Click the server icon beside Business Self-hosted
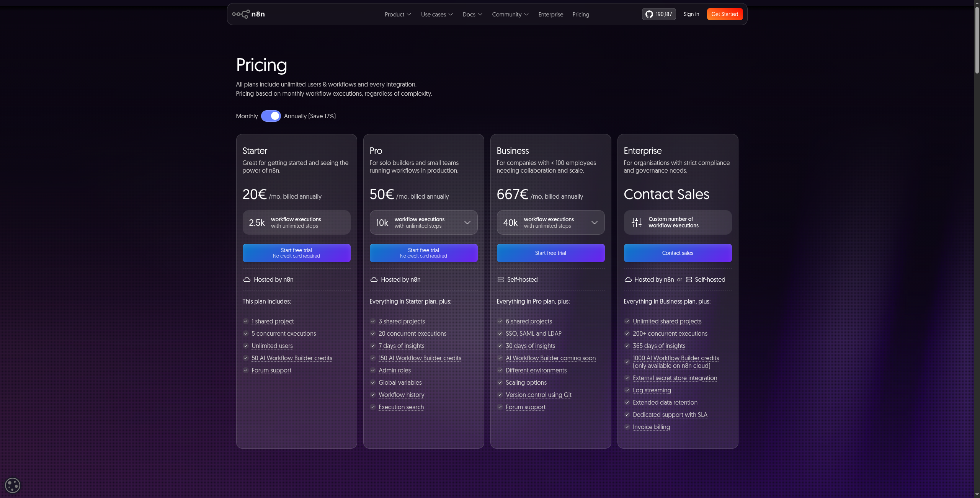Image resolution: width=980 pixels, height=498 pixels. pyautogui.click(x=500, y=280)
